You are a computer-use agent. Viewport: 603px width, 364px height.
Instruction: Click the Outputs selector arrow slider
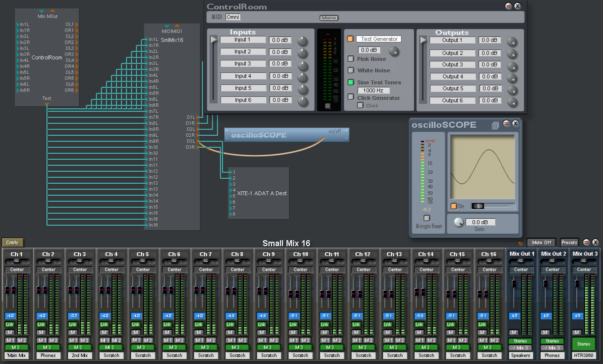423,40
